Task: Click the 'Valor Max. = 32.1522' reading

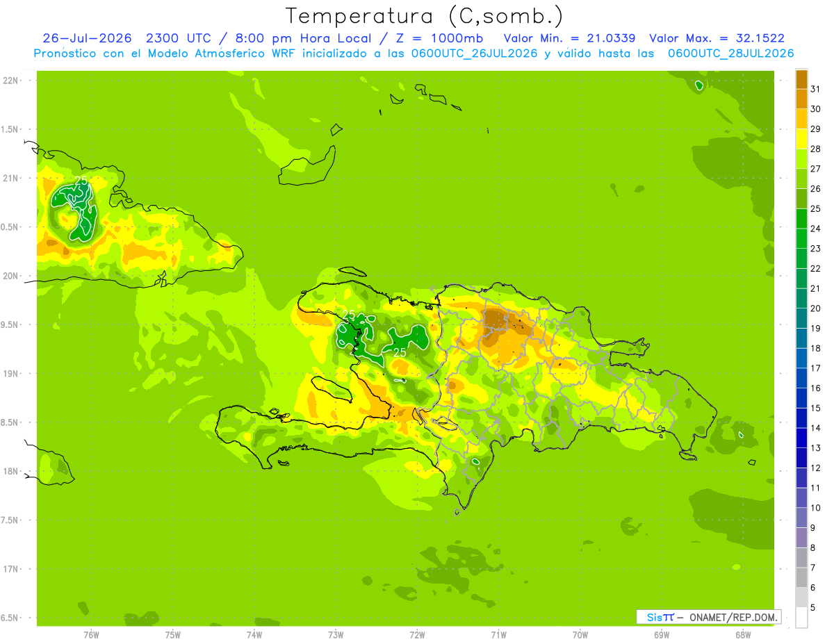Action: click(717, 38)
